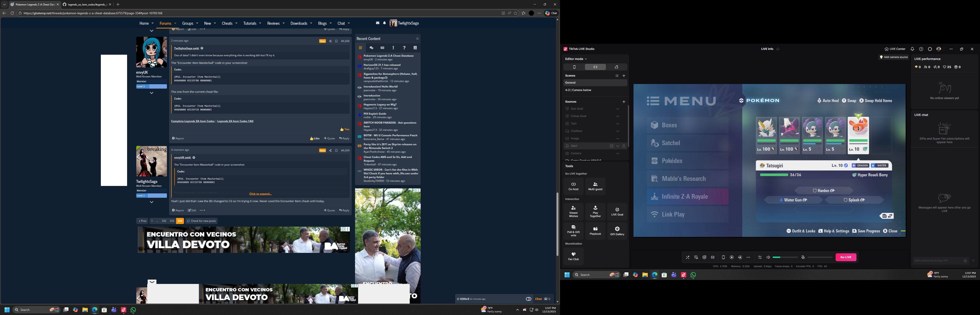Click the record button in the control bar
This screenshot has width=980, height=315.
(x=731, y=257)
